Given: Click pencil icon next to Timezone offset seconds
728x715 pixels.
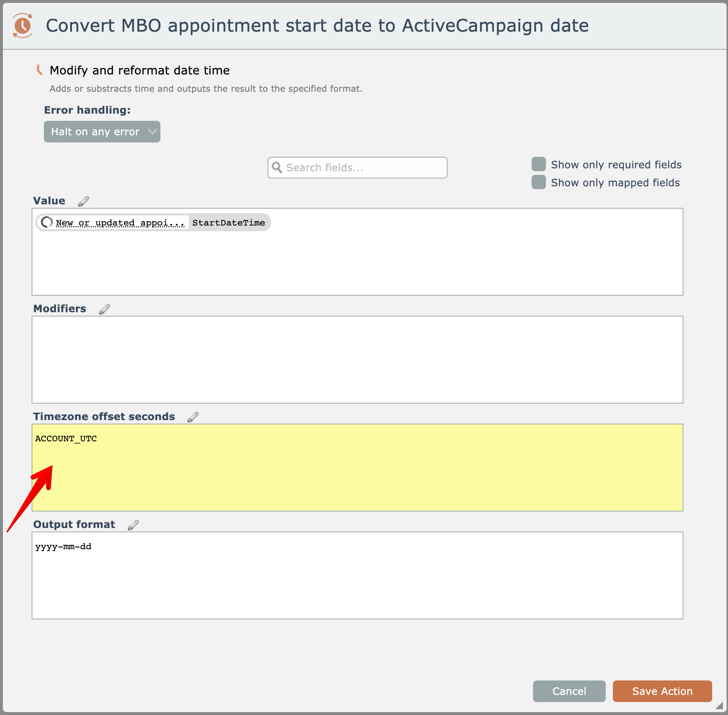Looking at the screenshot, I should pyautogui.click(x=193, y=417).
